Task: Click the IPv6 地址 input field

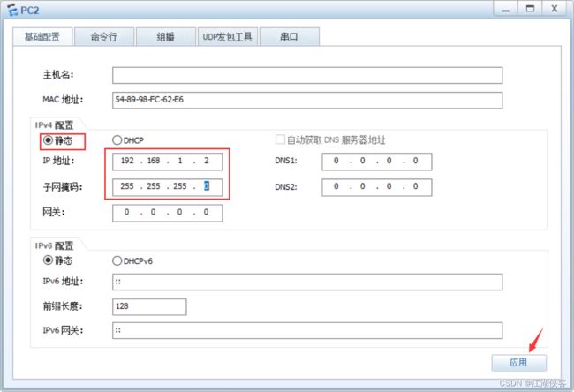Action: [x=307, y=282]
